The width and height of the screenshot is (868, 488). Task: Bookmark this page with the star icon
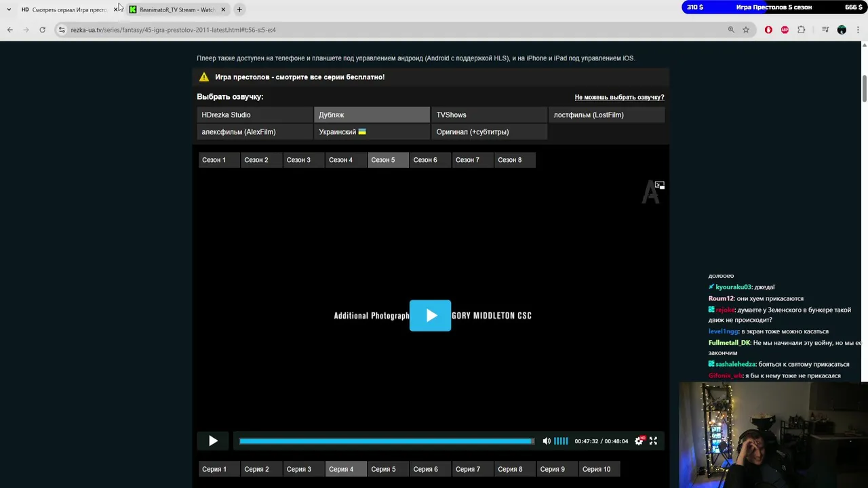746,30
